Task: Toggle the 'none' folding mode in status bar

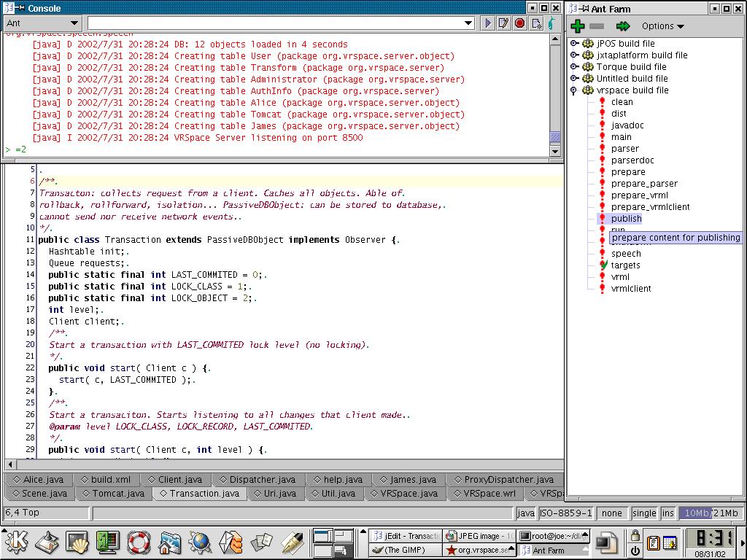Action: point(611,513)
